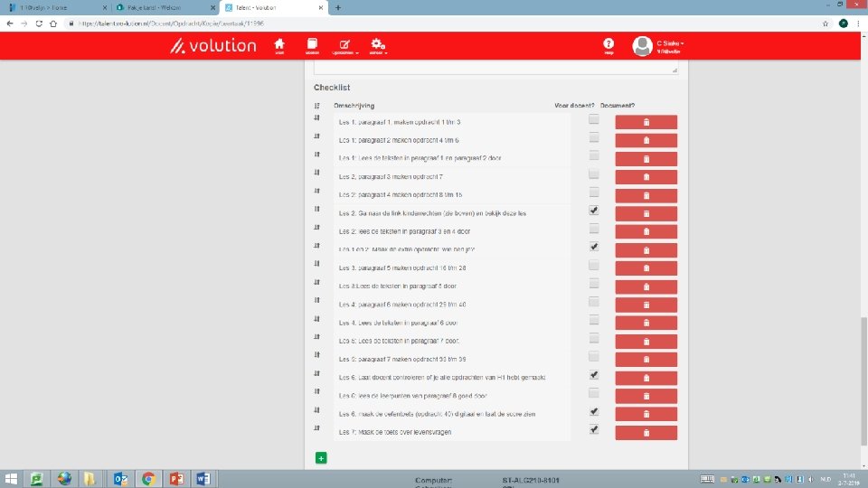Switch to the first browser tab
Viewport: 868px width, 488px height.
tap(58, 8)
